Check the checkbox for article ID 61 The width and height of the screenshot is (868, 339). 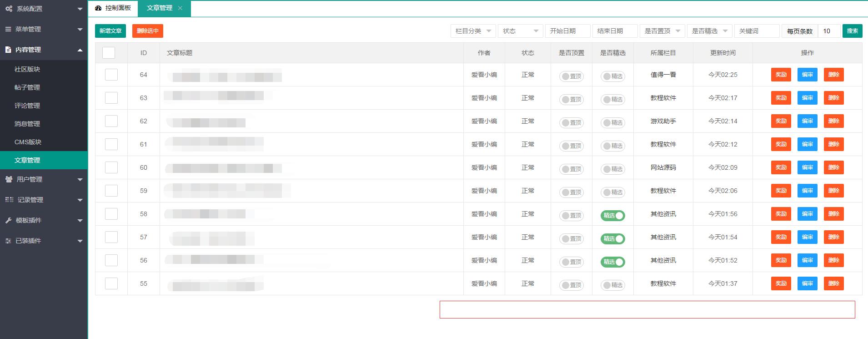[111, 144]
